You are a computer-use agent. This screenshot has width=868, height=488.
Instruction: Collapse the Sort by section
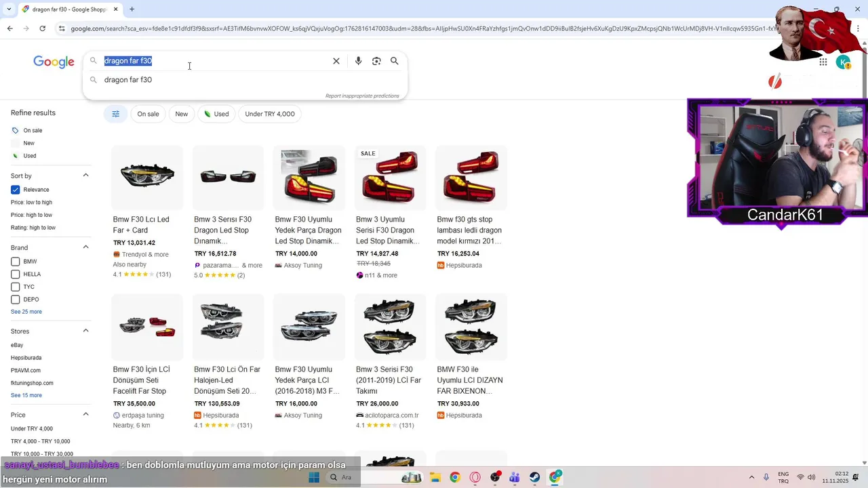pos(85,176)
